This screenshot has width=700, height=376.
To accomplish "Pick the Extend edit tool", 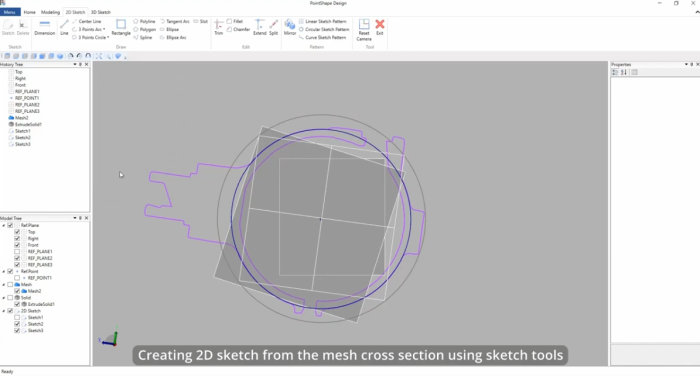I will (259, 27).
